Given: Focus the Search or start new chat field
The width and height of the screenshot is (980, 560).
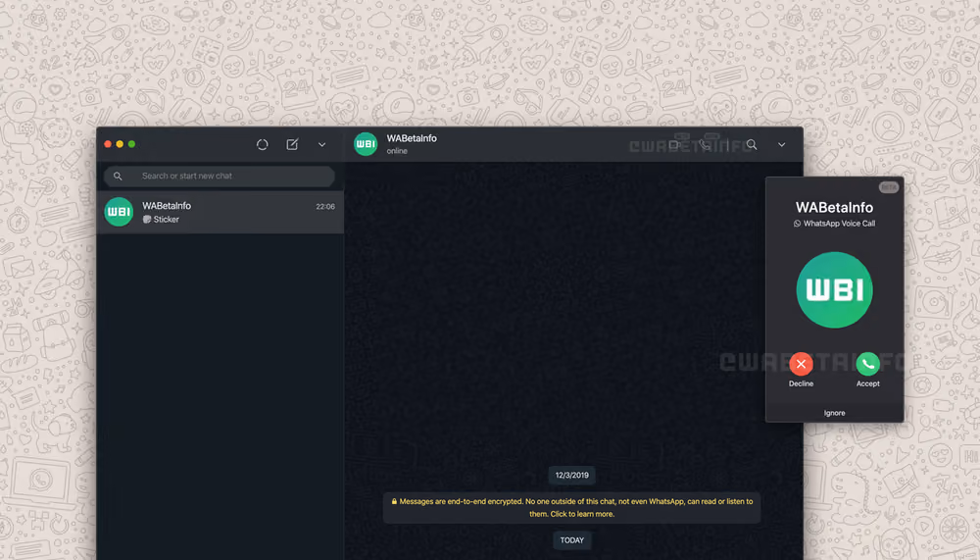Looking at the screenshot, I should tap(220, 176).
